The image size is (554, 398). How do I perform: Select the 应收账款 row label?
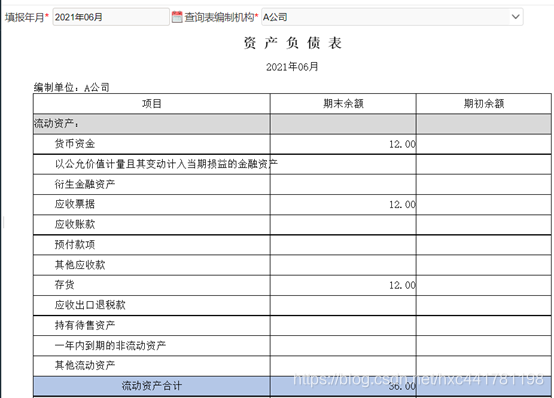tap(75, 224)
